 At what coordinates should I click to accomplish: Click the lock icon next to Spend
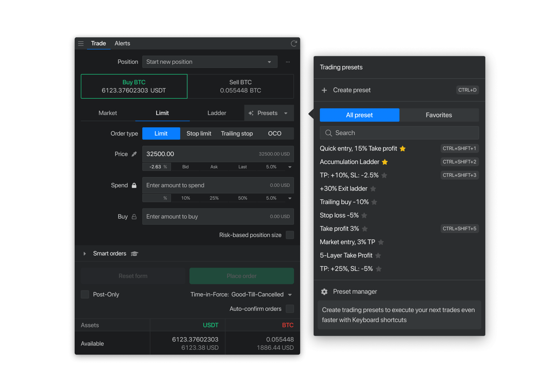134,185
